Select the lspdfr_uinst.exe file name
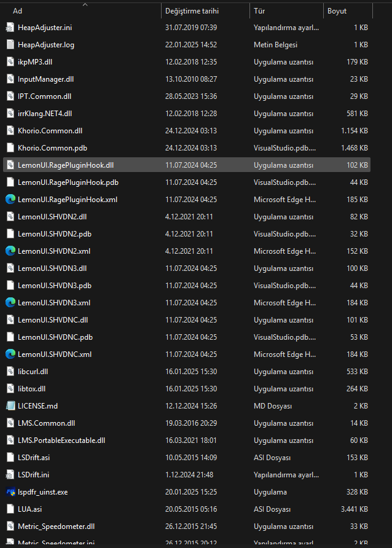 pyautogui.click(x=42, y=492)
